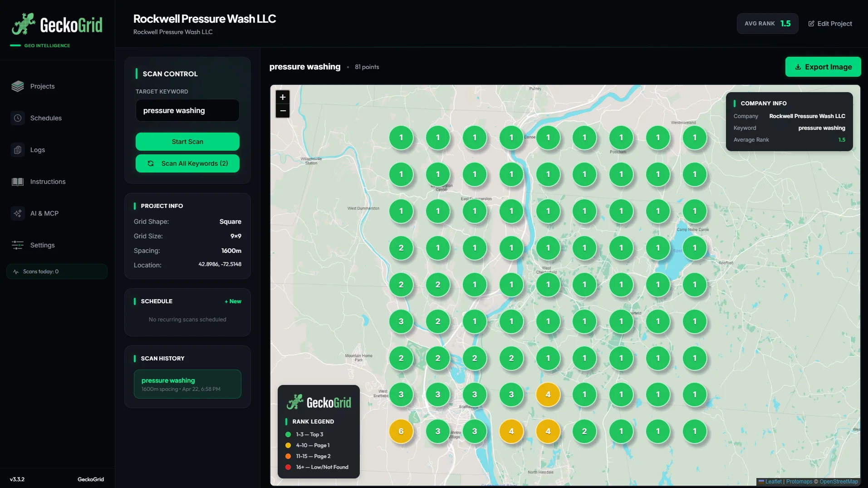Click the yellow 4-10 Page 1 legend swatch

[288, 445]
